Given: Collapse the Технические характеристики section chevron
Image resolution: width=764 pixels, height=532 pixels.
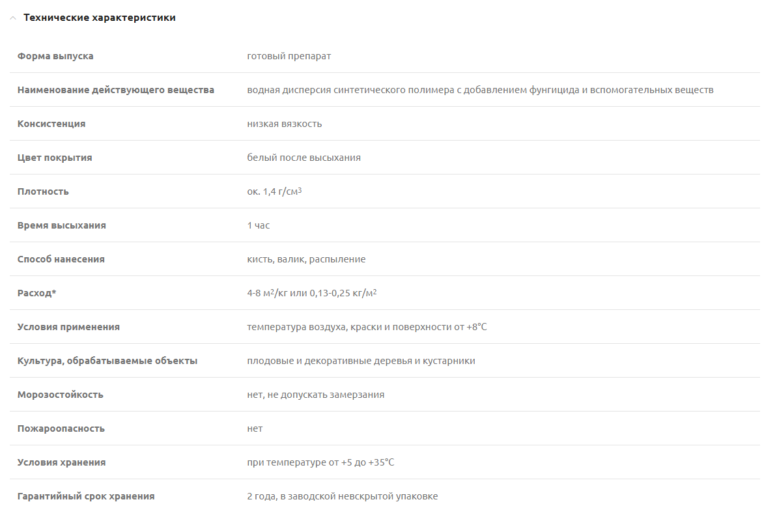Looking at the screenshot, I should click(x=12, y=18).
